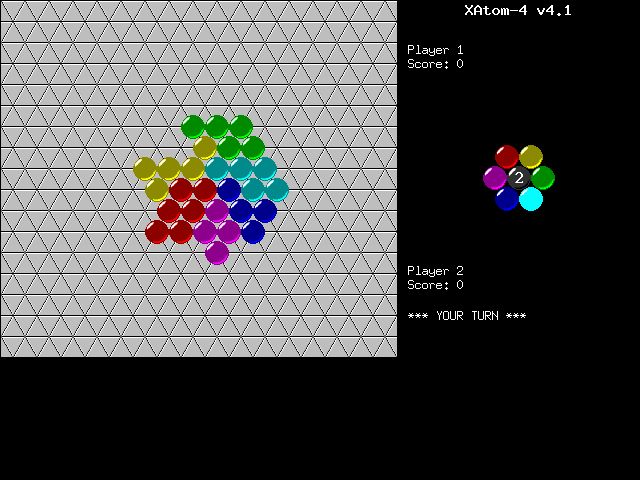
Task: Select the dark center atom labeled 2
Action: click(519, 178)
